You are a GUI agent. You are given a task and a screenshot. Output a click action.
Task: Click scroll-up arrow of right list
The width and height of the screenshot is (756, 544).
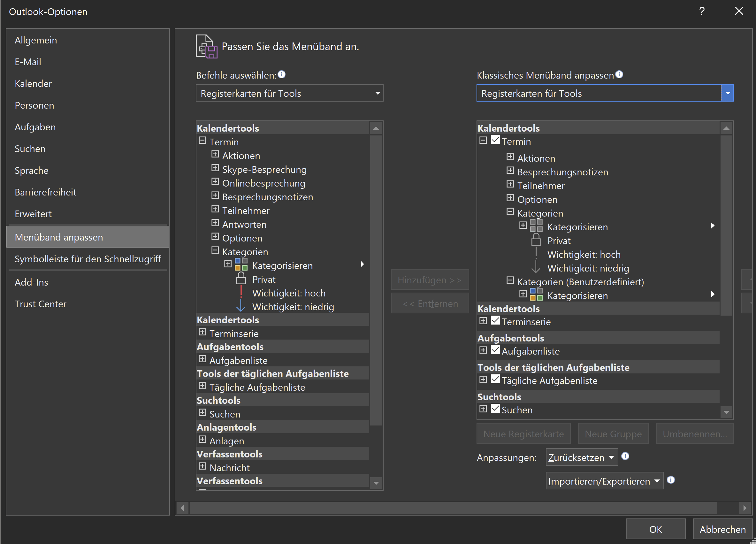coord(726,128)
